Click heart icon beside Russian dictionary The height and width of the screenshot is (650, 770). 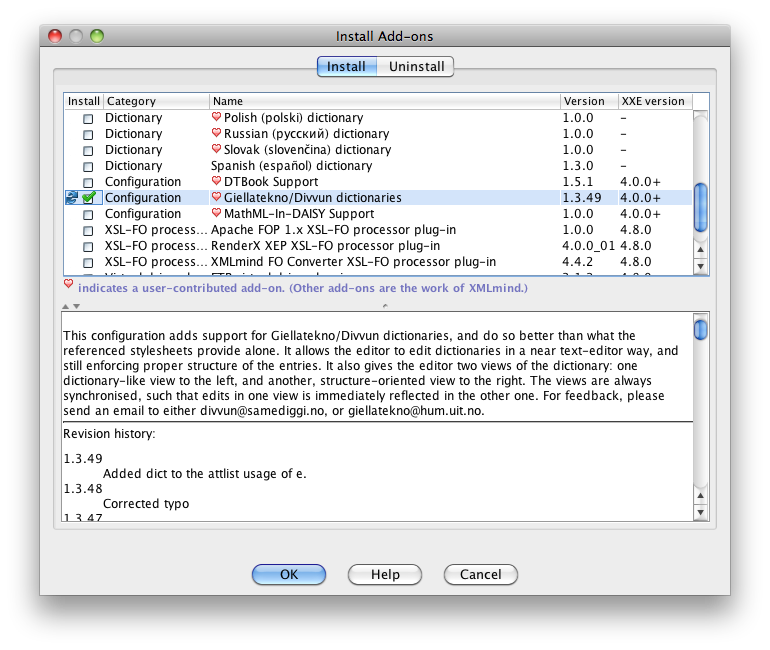point(216,133)
